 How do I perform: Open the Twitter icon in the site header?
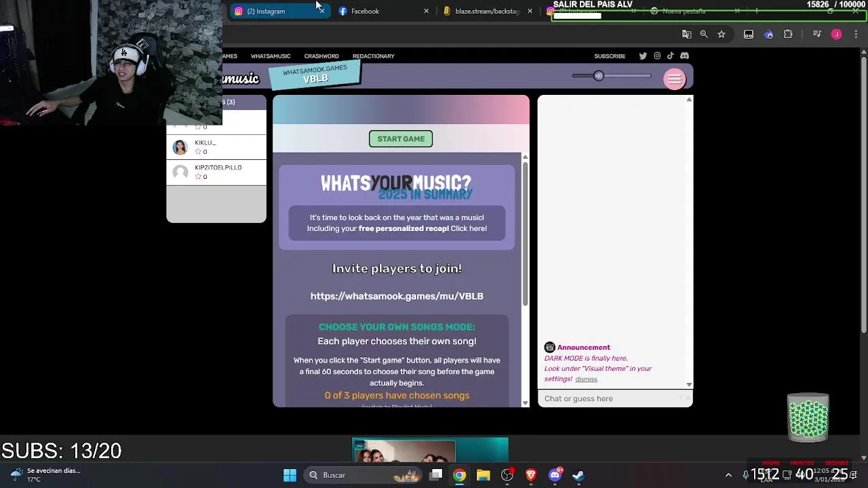[643, 56]
